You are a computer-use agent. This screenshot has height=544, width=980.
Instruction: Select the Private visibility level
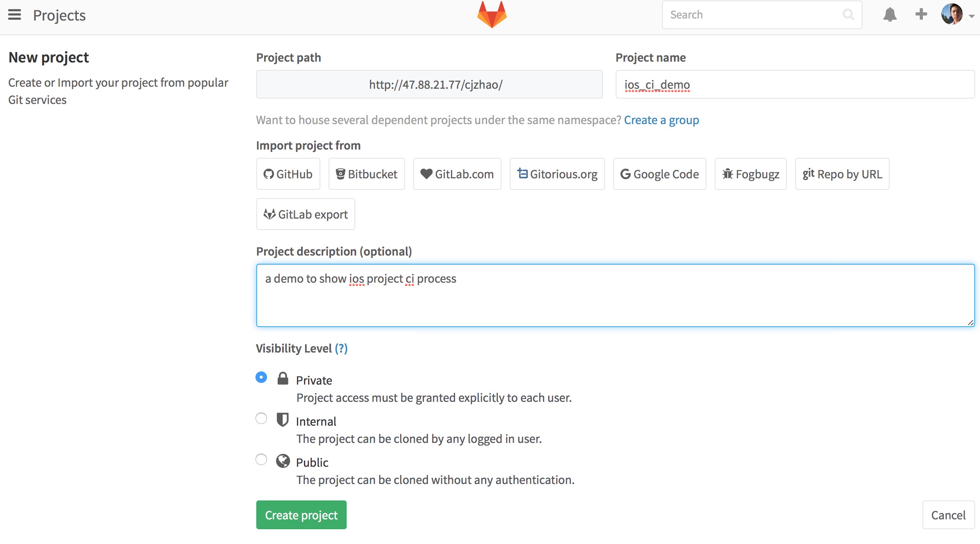[x=261, y=377]
